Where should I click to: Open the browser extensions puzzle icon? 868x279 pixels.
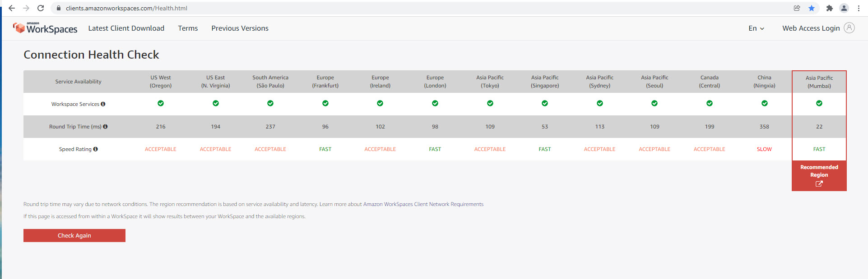[x=829, y=8]
